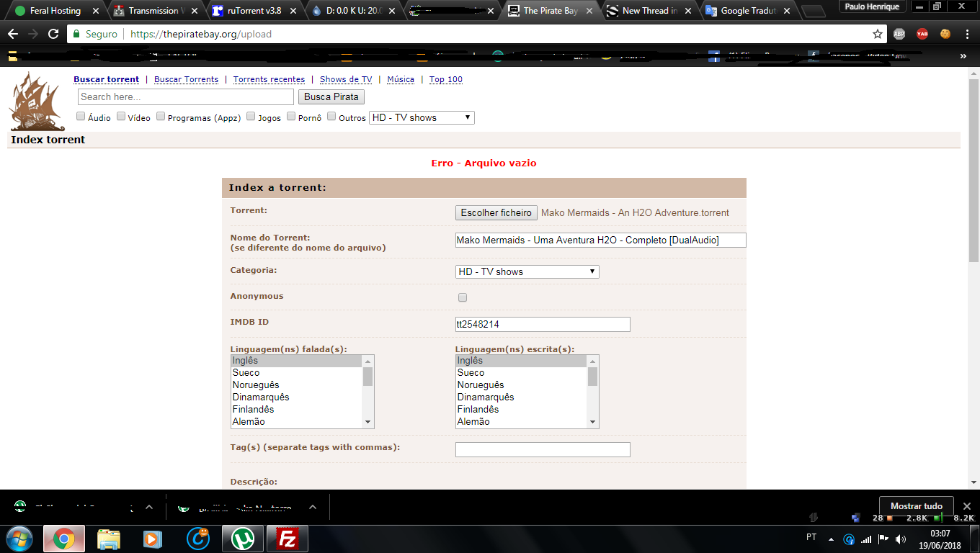The height and width of the screenshot is (553, 980).
Task: Open the Top 100 link
Action: tap(445, 79)
